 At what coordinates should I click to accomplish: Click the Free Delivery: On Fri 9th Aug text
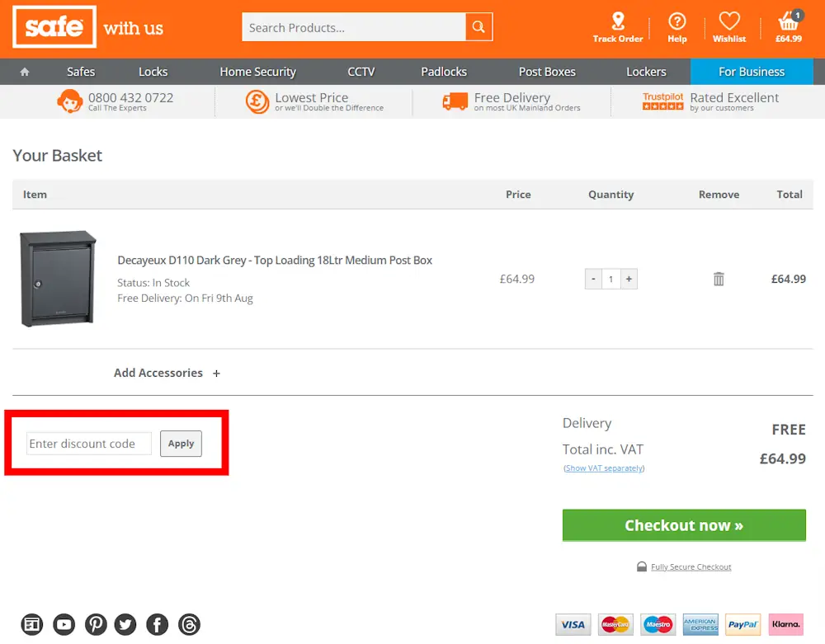pyautogui.click(x=185, y=298)
